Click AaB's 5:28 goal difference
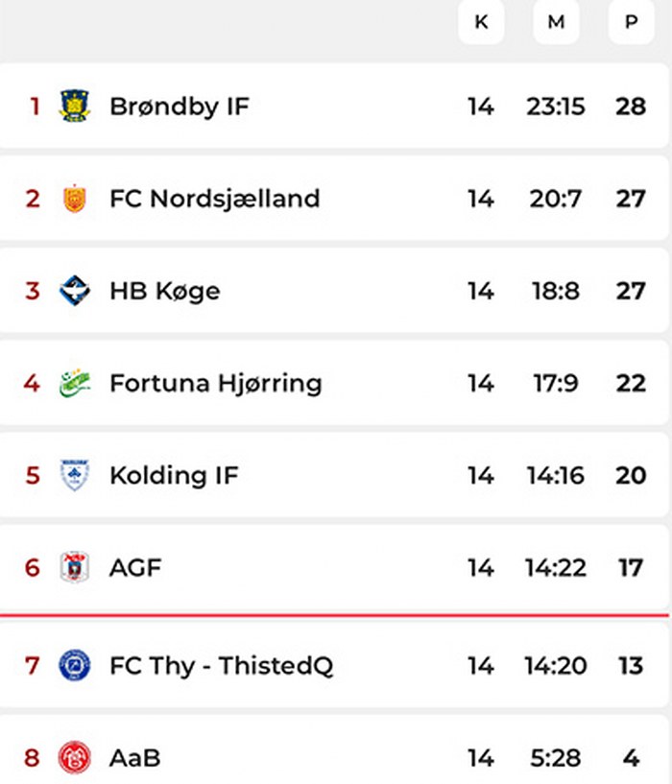672x784 pixels. point(555,757)
